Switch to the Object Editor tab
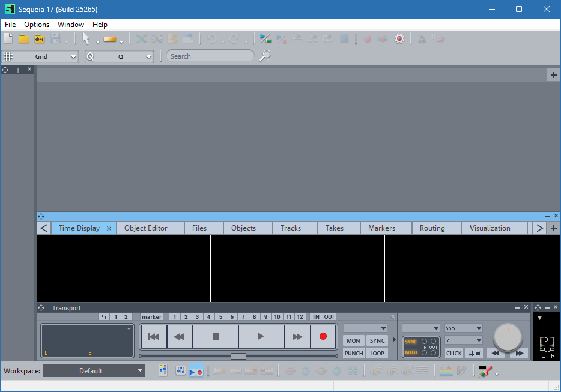The image size is (561, 392). 145,228
